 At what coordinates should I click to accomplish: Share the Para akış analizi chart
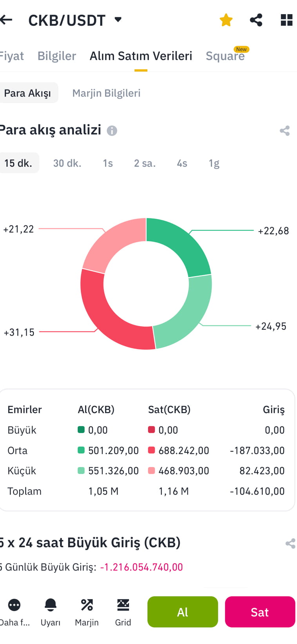point(284,131)
